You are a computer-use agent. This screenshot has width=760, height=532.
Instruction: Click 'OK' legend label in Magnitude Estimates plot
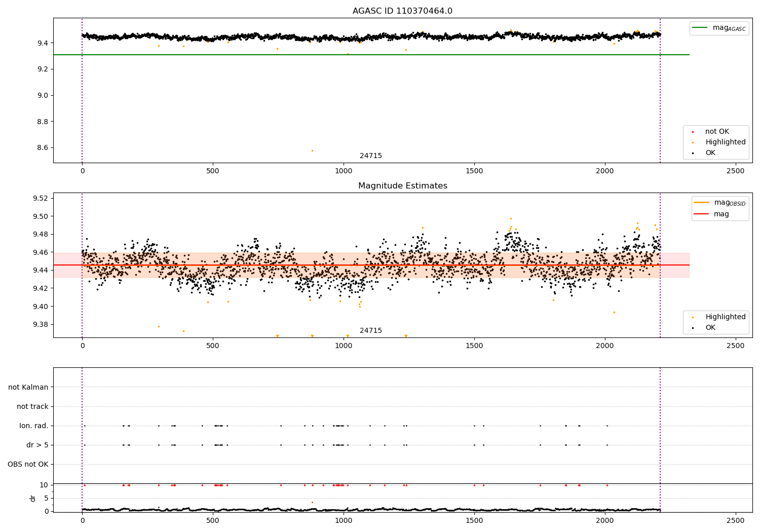coord(710,328)
